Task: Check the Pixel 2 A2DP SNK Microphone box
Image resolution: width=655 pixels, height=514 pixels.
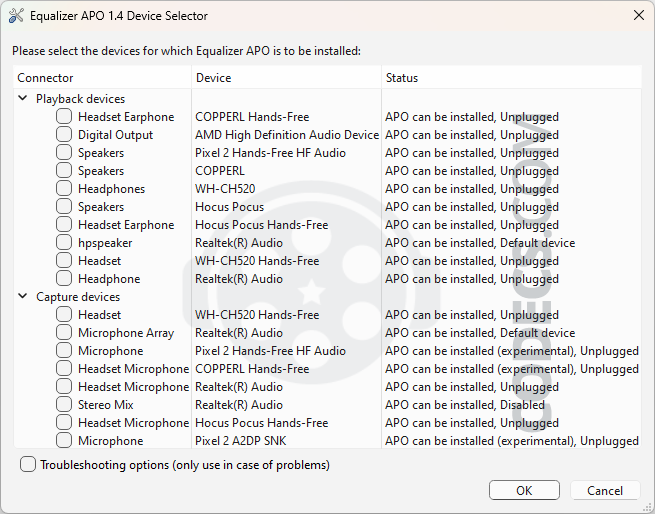Action: (x=64, y=440)
